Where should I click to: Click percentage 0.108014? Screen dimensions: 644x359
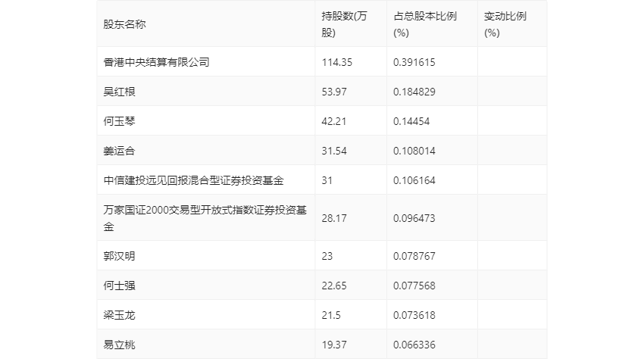(x=414, y=151)
